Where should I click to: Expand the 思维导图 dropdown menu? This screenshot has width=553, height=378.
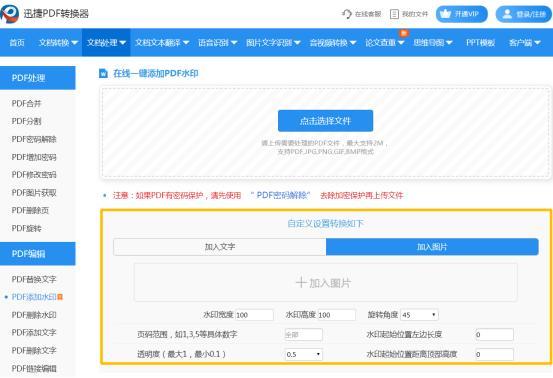[x=433, y=43]
